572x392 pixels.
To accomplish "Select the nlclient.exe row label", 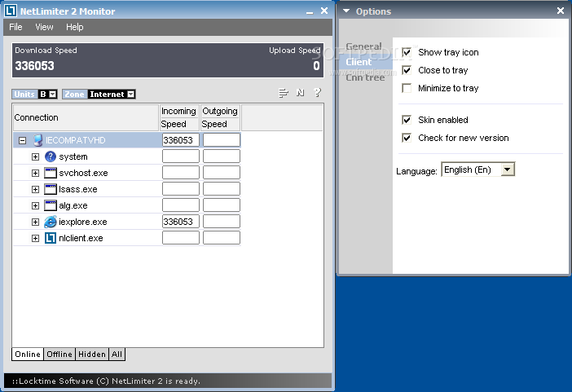I will tap(81, 238).
